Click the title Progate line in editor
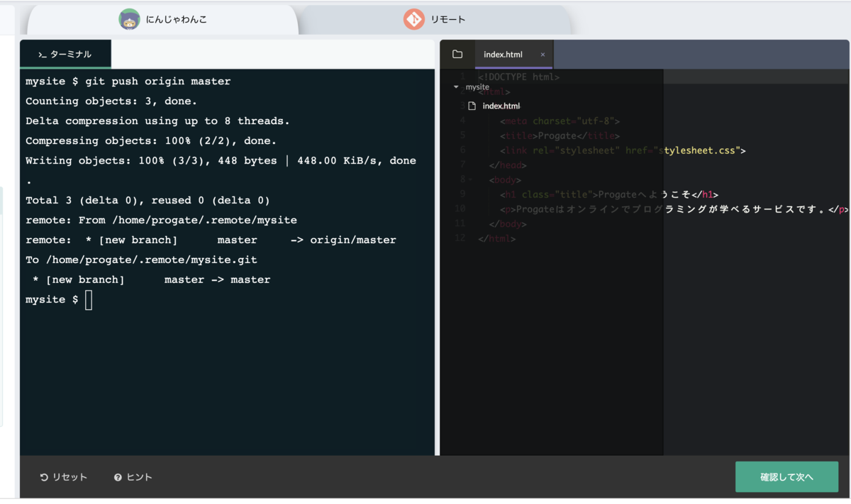Image resolution: width=851 pixels, height=504 pixels. click(560, 135)
